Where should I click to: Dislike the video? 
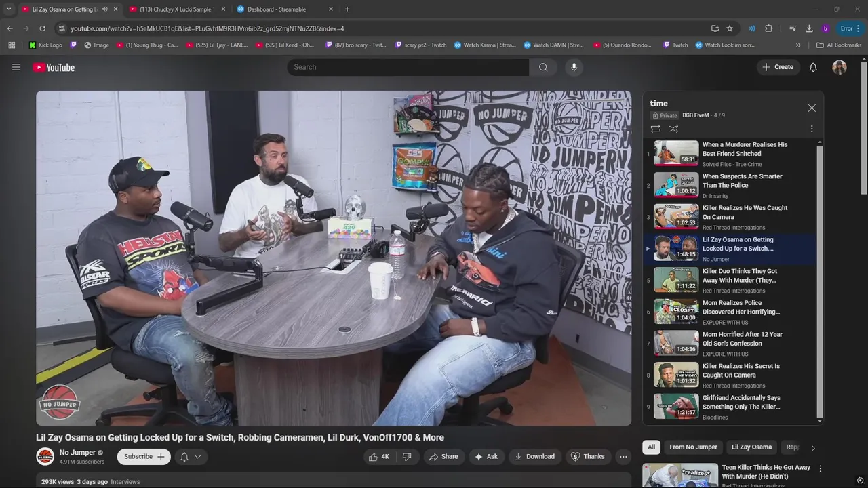[x=407, y=457]
